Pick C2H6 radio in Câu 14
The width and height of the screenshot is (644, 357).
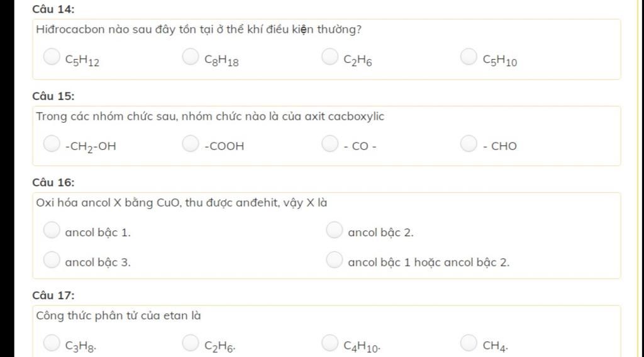pos(330,56)
